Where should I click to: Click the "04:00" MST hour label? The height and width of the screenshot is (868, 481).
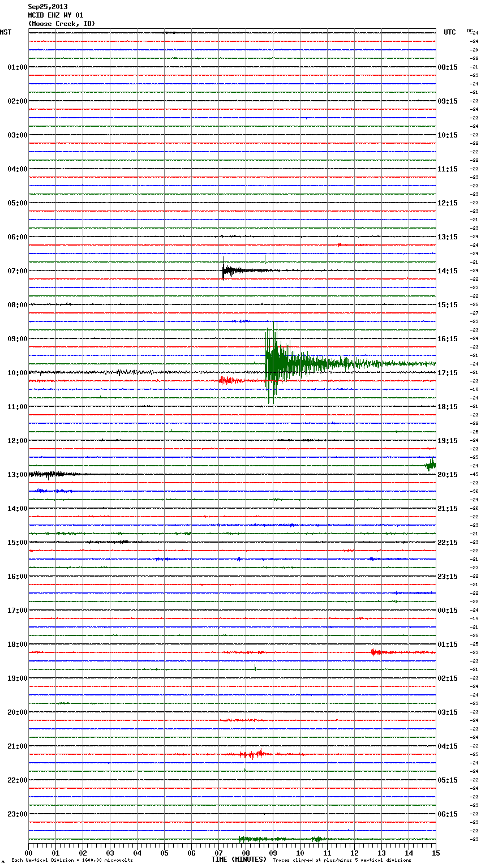tap(18, 169)
